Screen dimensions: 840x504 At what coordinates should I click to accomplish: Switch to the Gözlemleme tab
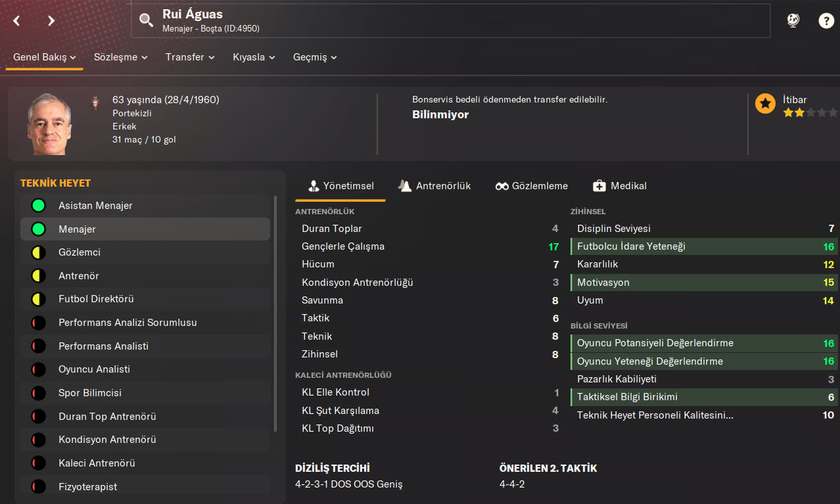coord(532,186)
